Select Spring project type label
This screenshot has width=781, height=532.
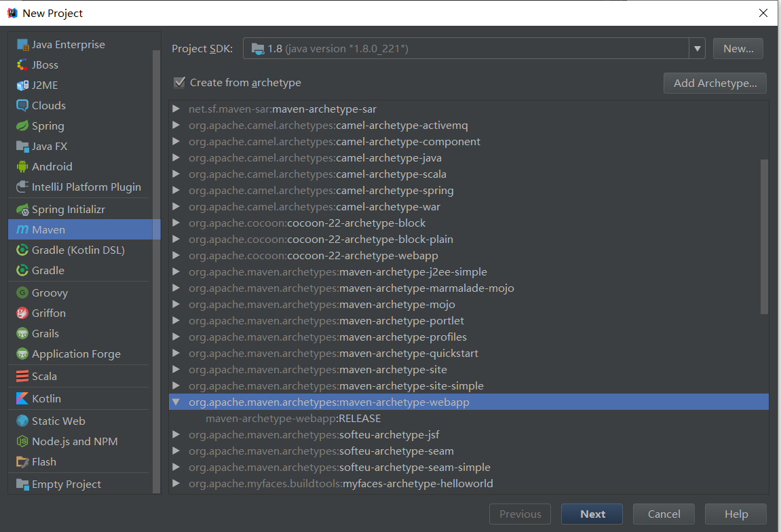47,126
